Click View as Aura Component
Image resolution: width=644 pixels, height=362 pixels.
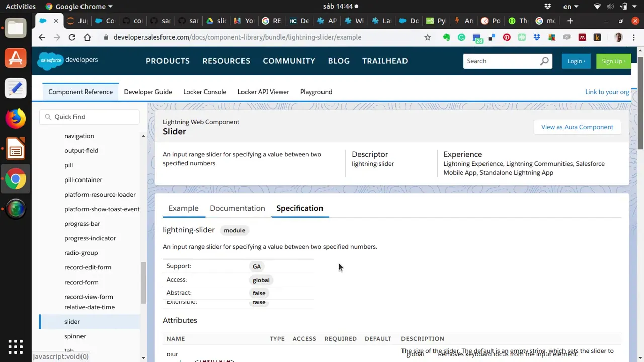point(577,127)
